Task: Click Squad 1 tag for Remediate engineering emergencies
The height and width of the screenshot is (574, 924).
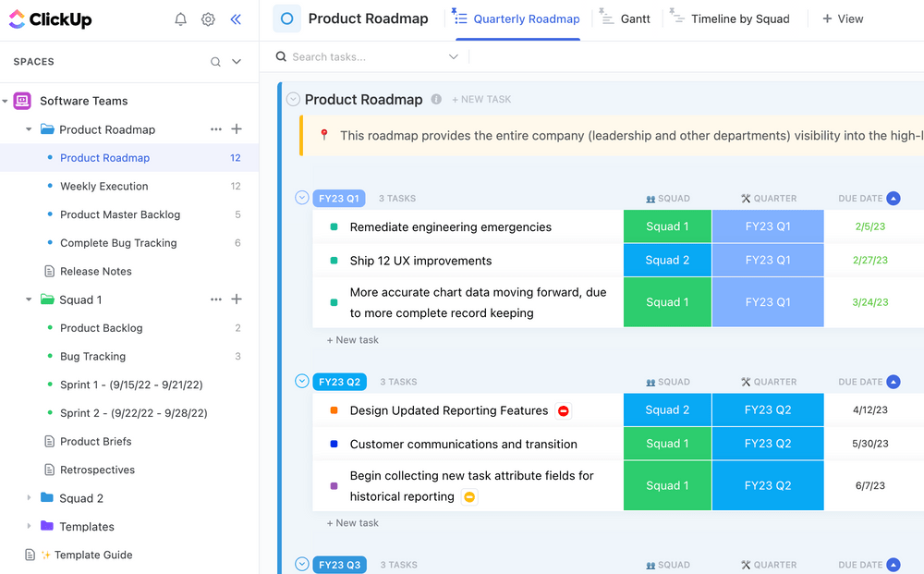Action: click(667, 226)
